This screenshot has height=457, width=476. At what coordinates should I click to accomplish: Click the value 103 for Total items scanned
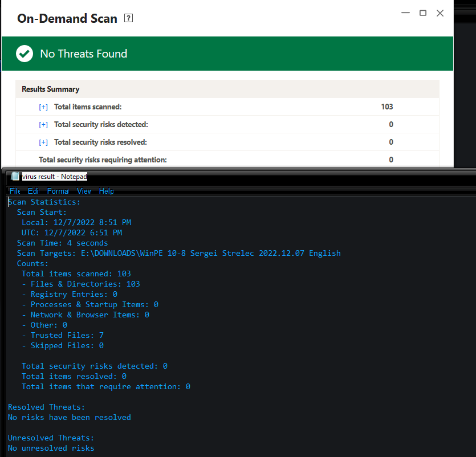(x=387, y=107)
